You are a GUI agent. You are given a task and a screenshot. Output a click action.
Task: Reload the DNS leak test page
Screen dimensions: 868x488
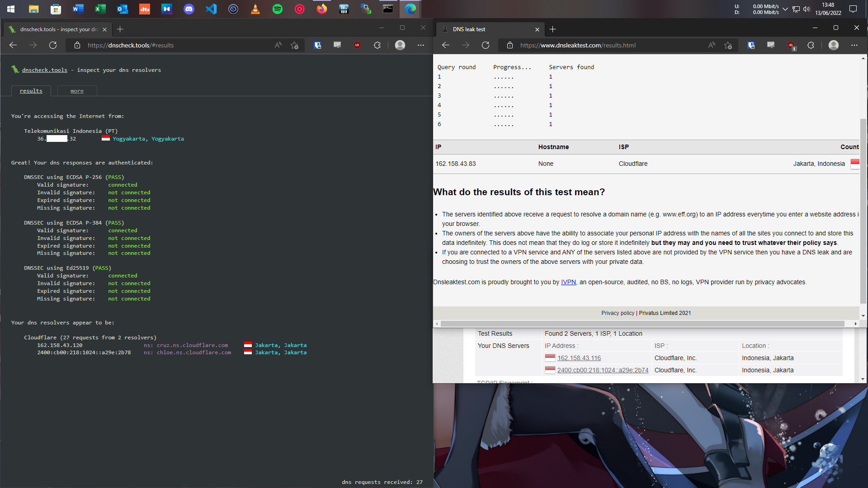pos(486,45)
